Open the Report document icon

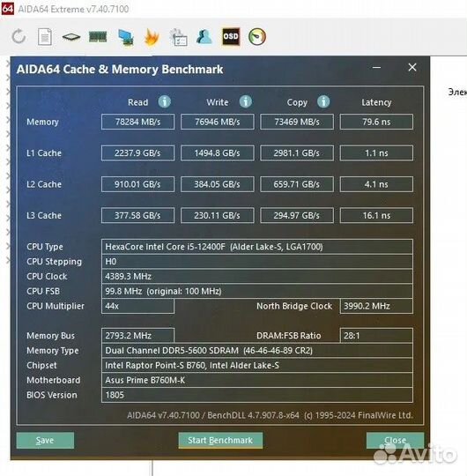(45, 37)
